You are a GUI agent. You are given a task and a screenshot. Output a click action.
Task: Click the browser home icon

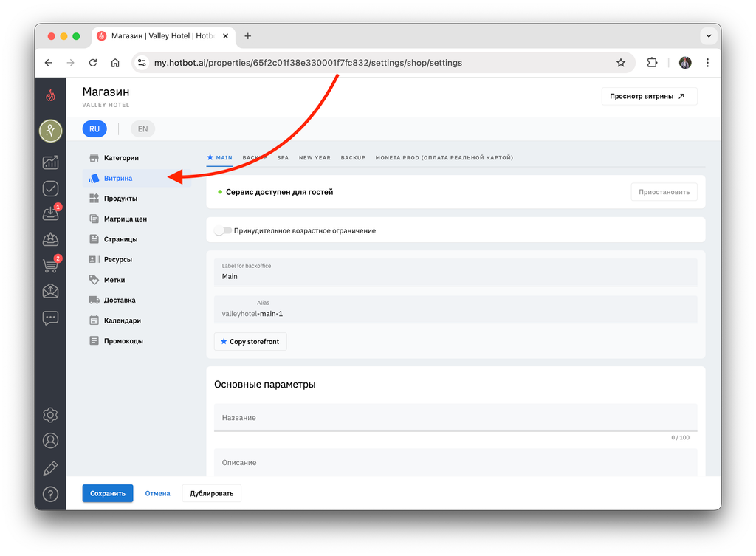(x=115, y=63)
